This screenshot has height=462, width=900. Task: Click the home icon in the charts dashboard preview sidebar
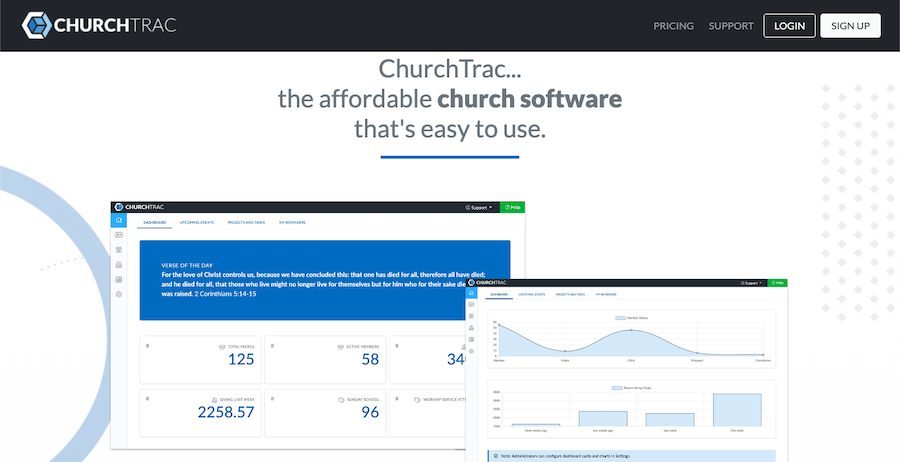pyautogui.click(x=471, y=293)
